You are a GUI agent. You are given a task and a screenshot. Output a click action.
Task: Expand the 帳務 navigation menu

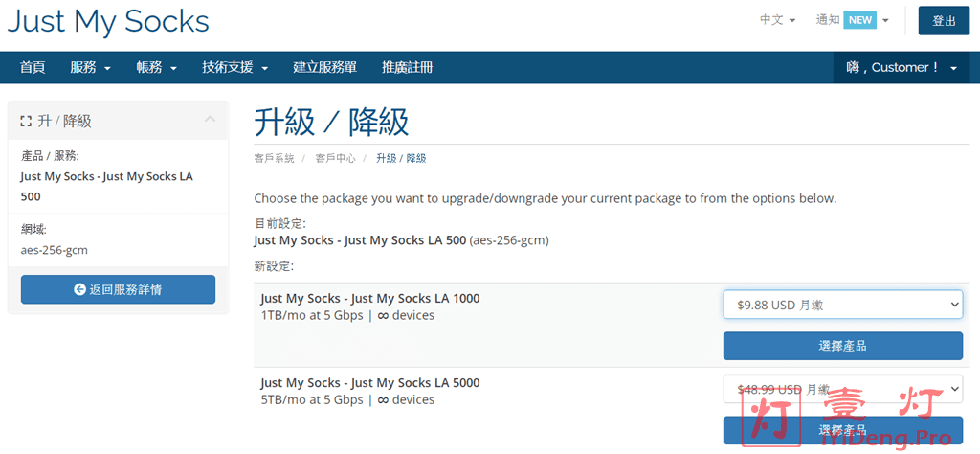coord(156,68)
